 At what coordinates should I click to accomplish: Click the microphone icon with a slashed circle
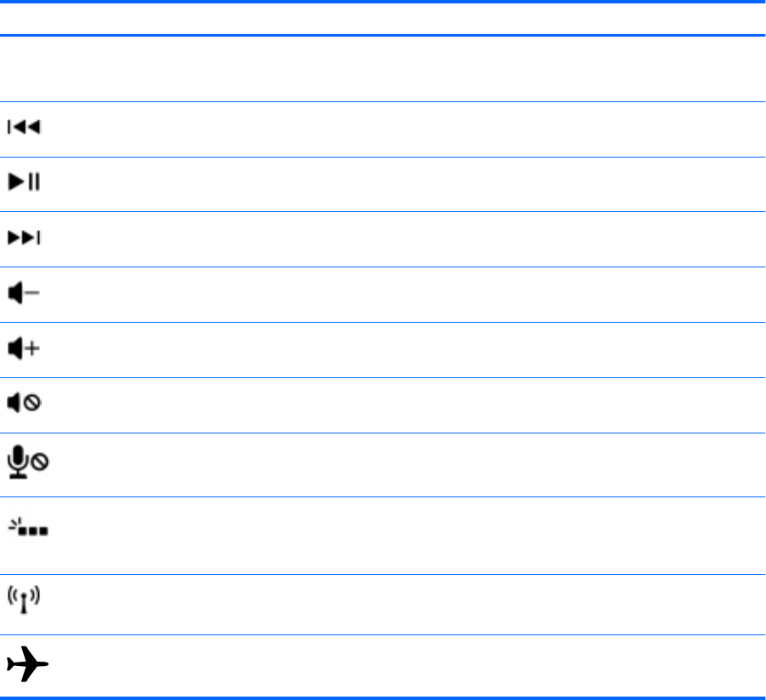[x=28, y=462]
